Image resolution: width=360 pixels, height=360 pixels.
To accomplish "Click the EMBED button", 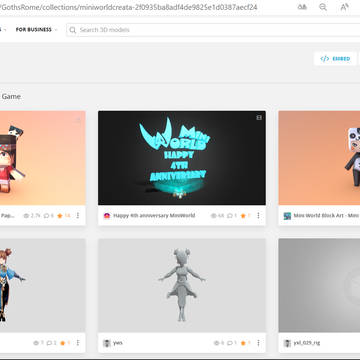I will pos(335,59).
